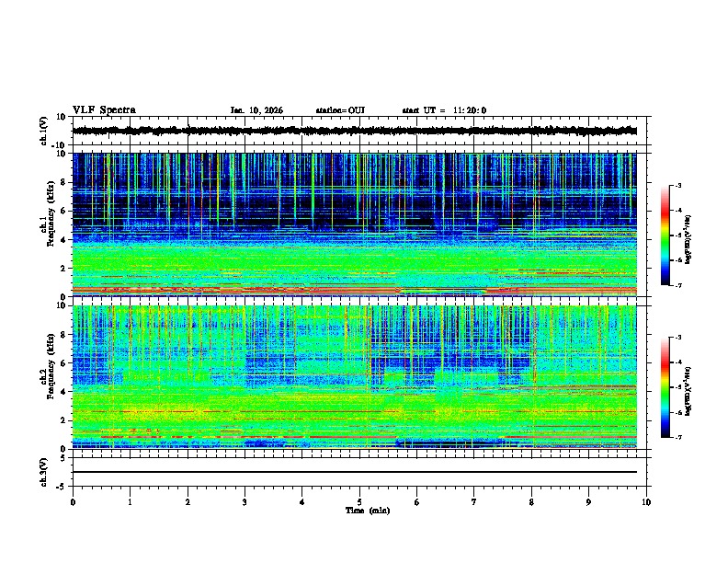Click the ch.1 spectrogram color scale bar
The width and height of the screenshot is (728, 563).
click(x=665, y=236)
